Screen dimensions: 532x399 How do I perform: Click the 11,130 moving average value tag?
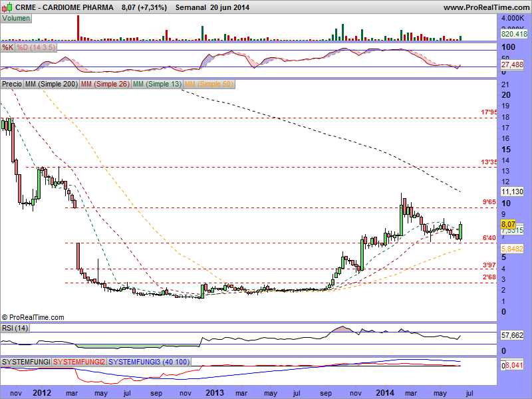coord(512,192)
